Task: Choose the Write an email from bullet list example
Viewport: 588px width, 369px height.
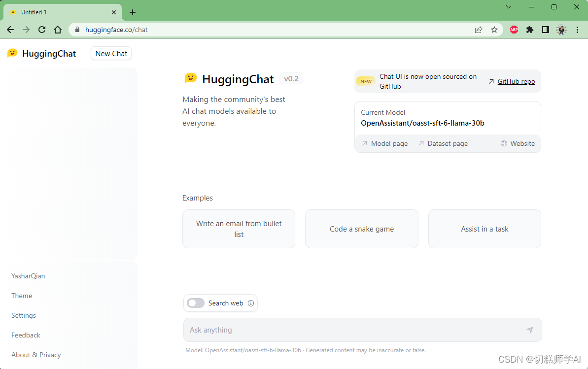Action: pyautogui.click(x=239, y=229)
